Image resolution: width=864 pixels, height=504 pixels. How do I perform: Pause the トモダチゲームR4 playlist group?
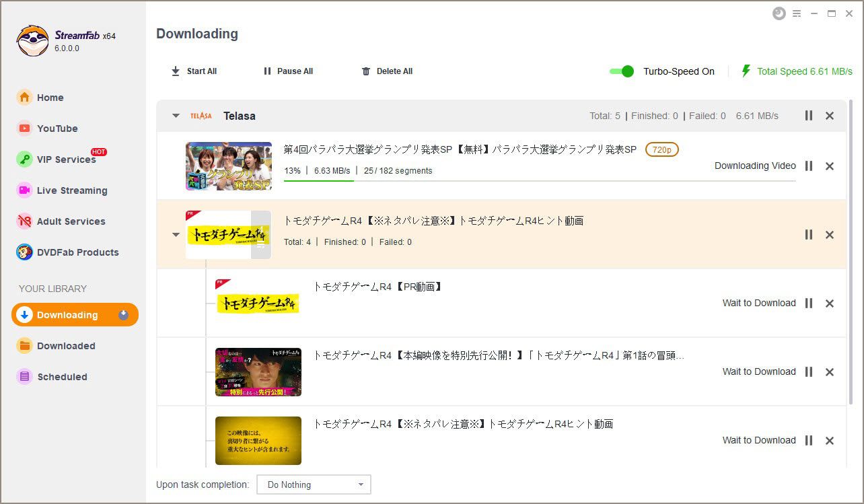tap(809, 235)
